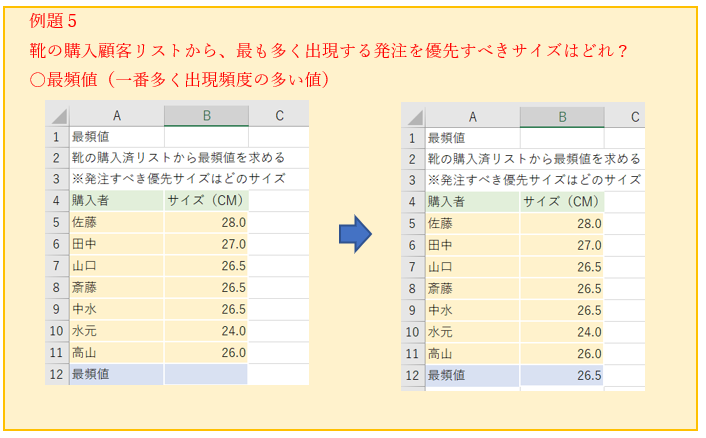Select column C header in left sheet
This screenshot has width=706, height=438.
coord(278,116)
